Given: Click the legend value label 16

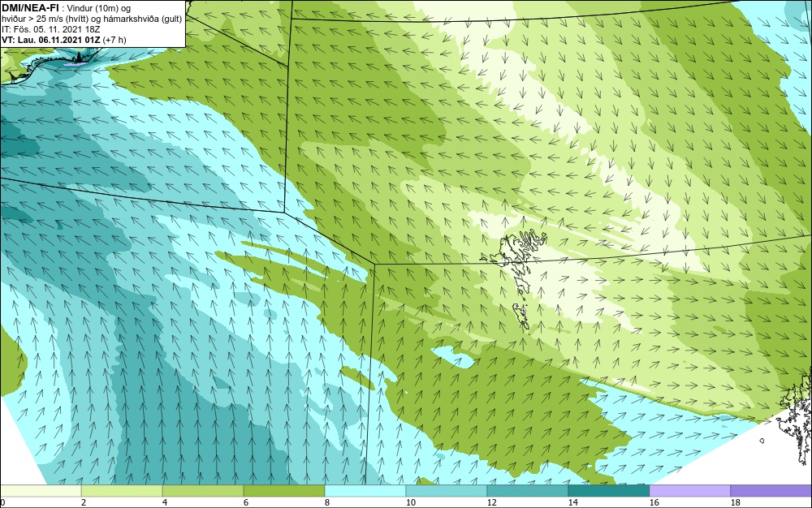Looking at the screenshot, I should (654, 502).
